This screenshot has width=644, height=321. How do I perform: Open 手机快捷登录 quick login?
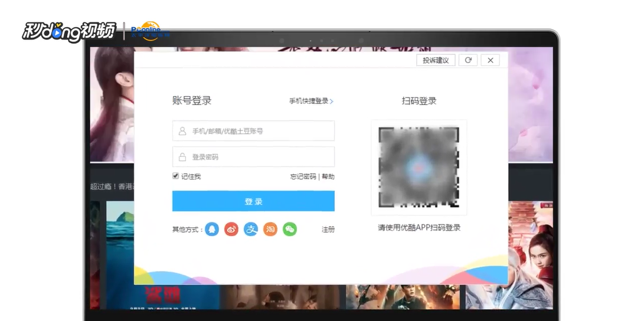pos(311,101)
